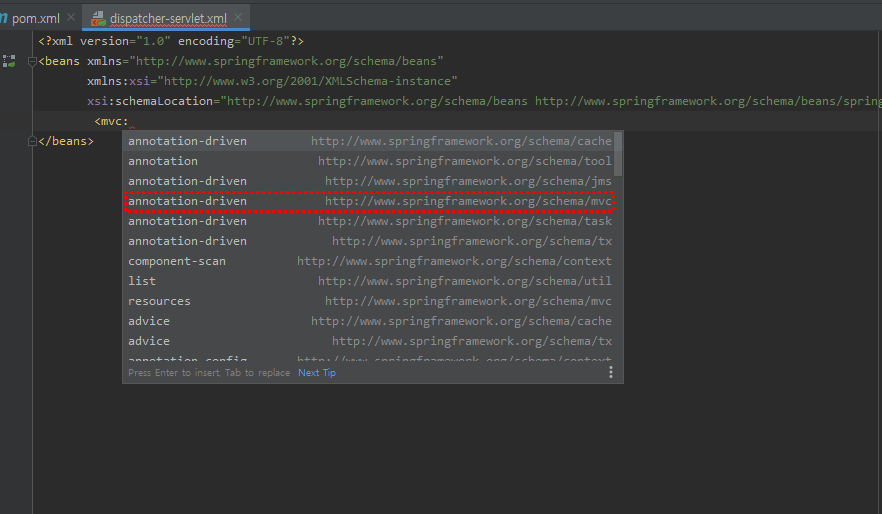Choose annotation-driven from schema/jms

pyautogui.click(x=370, y=181)
